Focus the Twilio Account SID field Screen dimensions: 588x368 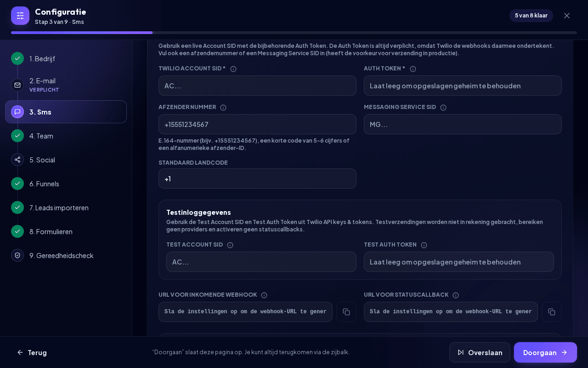257,86
